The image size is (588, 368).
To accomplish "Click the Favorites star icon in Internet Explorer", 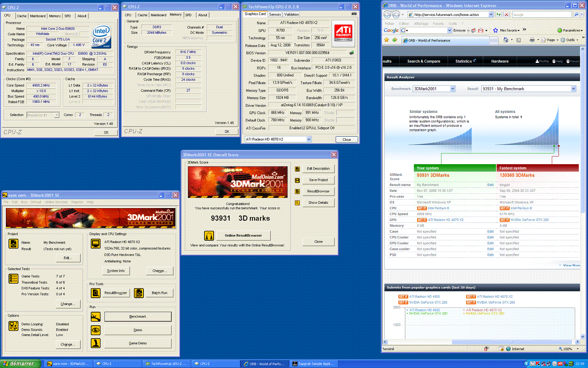I will 386,40.
